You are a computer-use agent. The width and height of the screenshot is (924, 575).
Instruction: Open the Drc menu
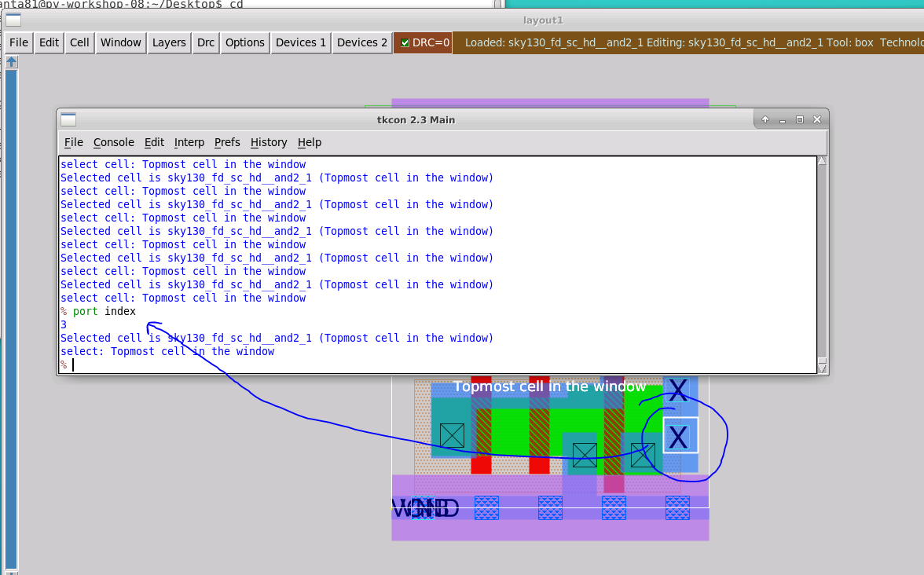pos(206,42)
